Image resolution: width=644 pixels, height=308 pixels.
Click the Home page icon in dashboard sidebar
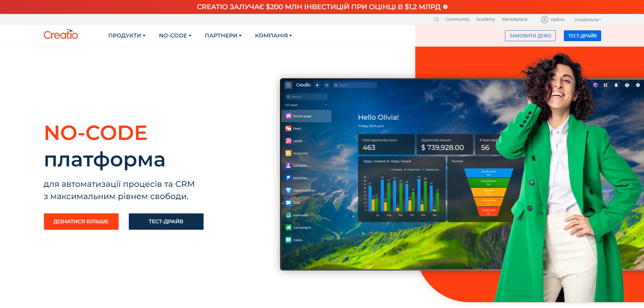(288, 116)
